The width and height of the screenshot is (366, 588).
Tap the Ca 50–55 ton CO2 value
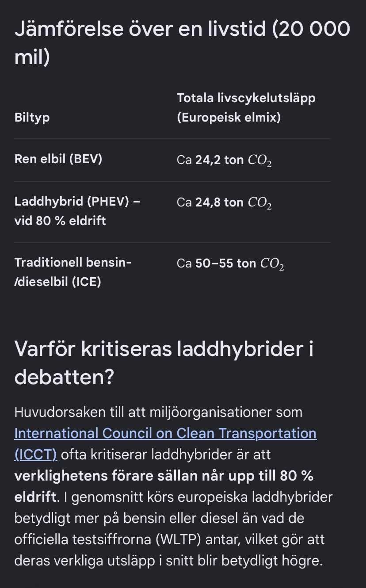click(230, 263)
